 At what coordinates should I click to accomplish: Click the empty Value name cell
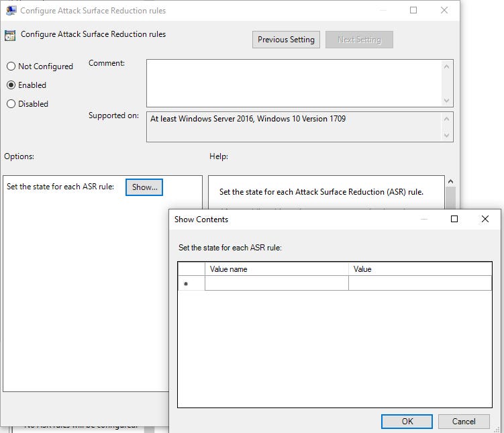tap(276, 284)
